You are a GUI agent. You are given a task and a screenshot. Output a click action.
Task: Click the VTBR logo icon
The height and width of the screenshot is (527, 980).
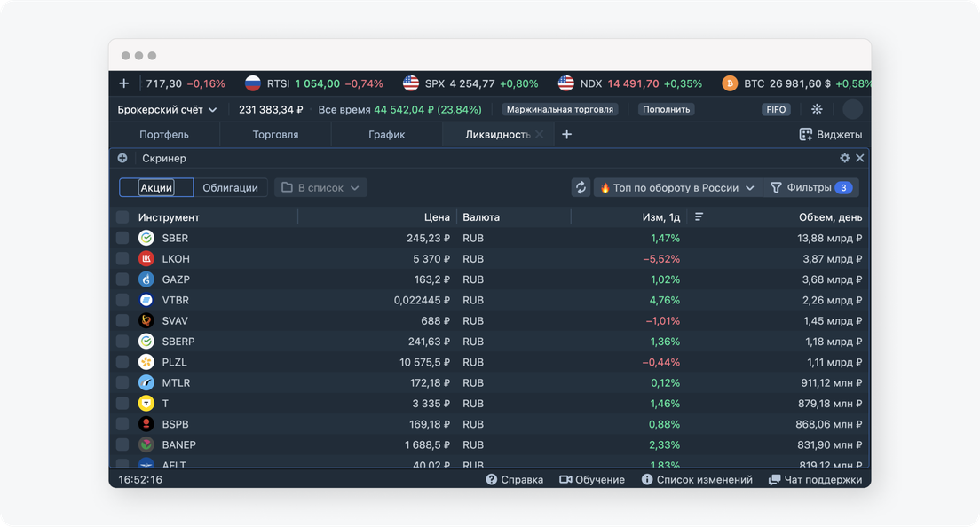pos(146,300)
